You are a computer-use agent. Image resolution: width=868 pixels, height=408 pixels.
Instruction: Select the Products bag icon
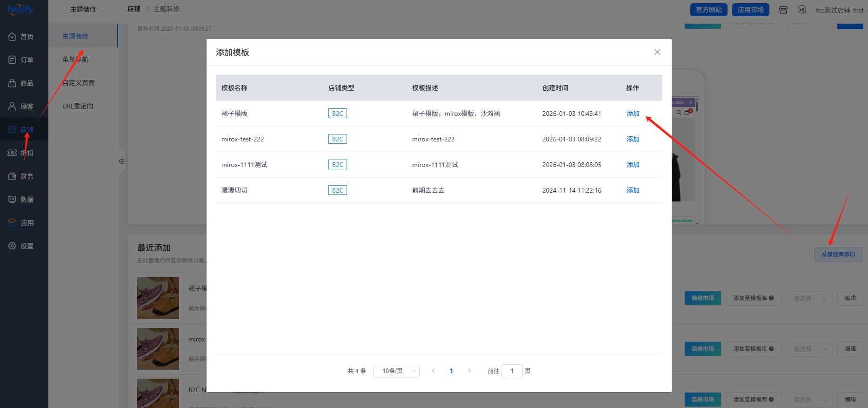[x=13, y=83]
